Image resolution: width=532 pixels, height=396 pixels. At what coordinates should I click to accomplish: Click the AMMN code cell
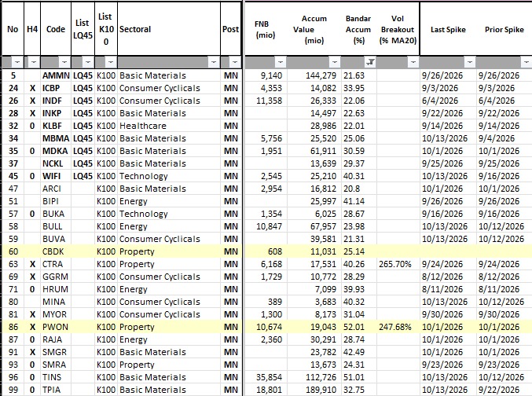(x=56, y=75)
